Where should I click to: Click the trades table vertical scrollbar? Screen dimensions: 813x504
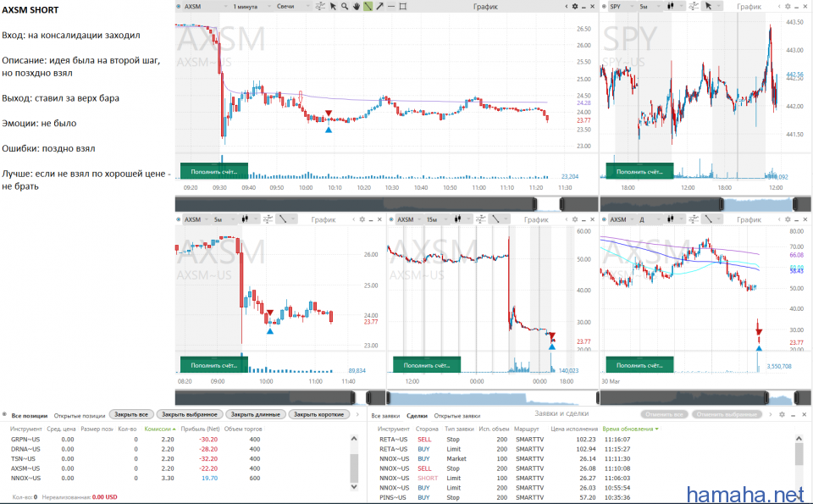pos(799,468)
